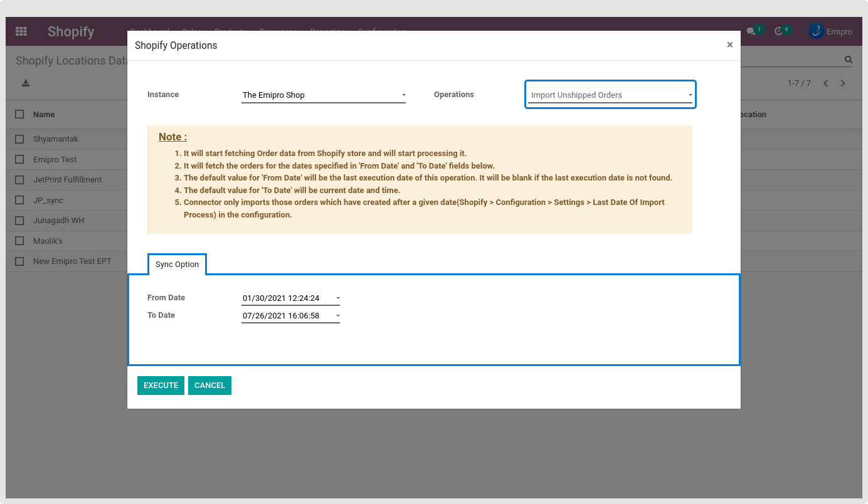
Task: Click the download export icon
Action: [x=26, y=83]
